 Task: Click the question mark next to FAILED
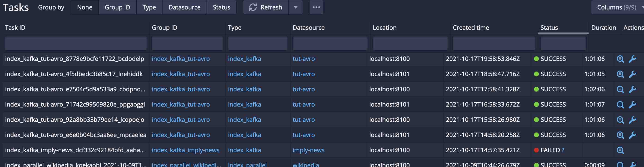coord(563,150)
